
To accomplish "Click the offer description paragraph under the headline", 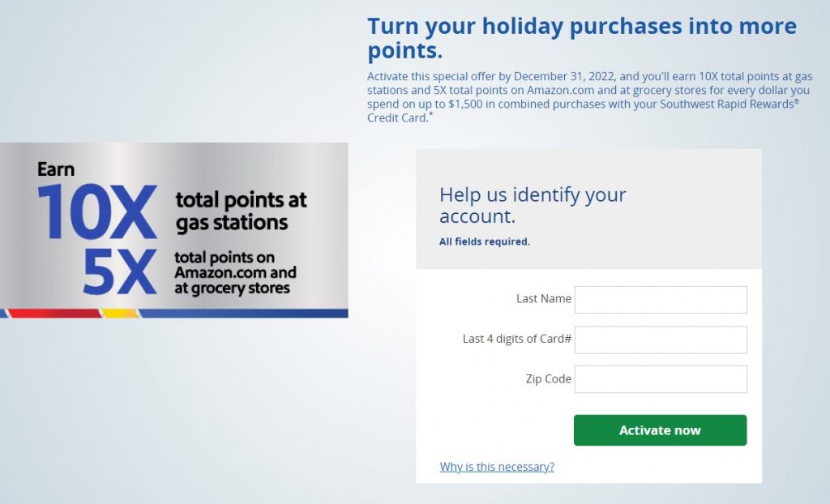I will tap(589, 97).
